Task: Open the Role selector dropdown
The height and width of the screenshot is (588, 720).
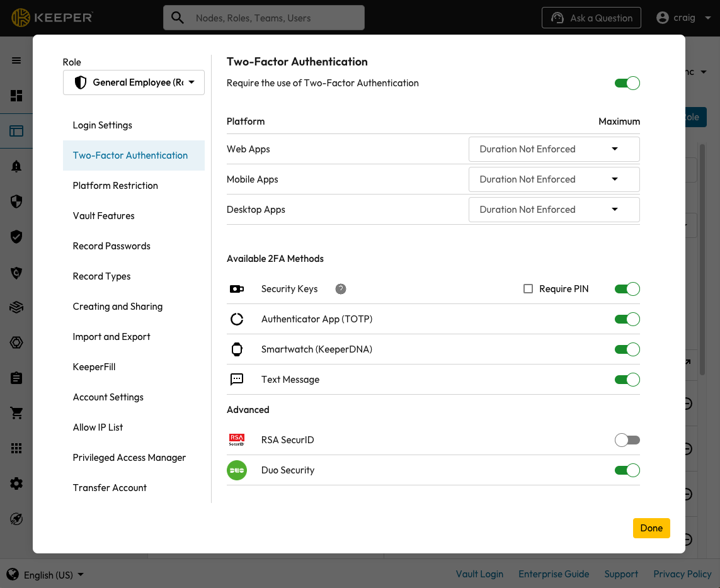Action: click(134, 82)
